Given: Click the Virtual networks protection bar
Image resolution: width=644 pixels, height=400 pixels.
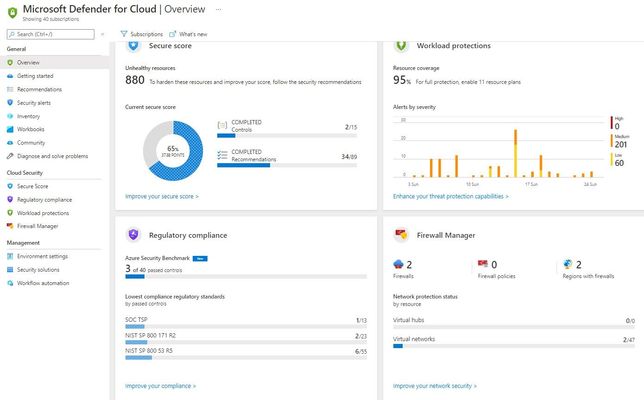Looking at the screenshot, I should tap(514, 346).
